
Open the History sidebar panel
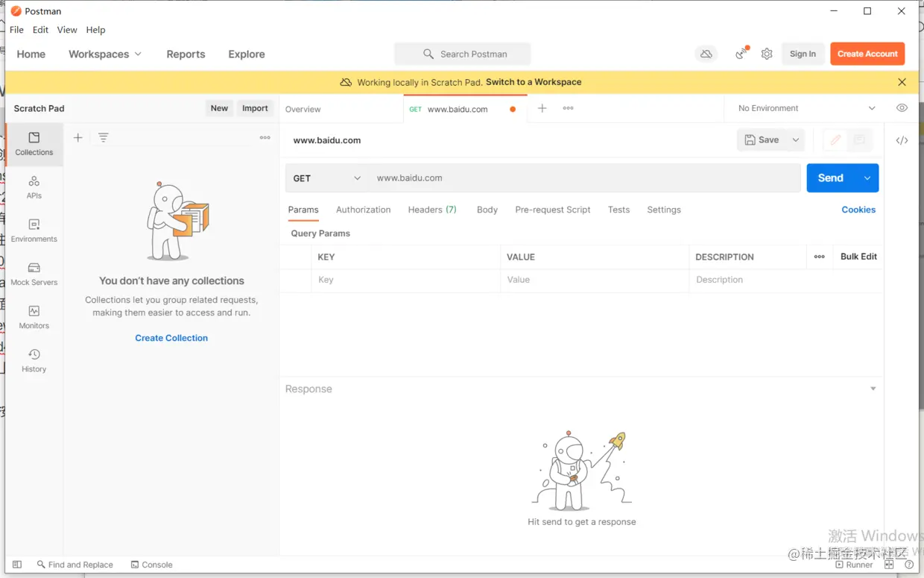coord(34,360)
